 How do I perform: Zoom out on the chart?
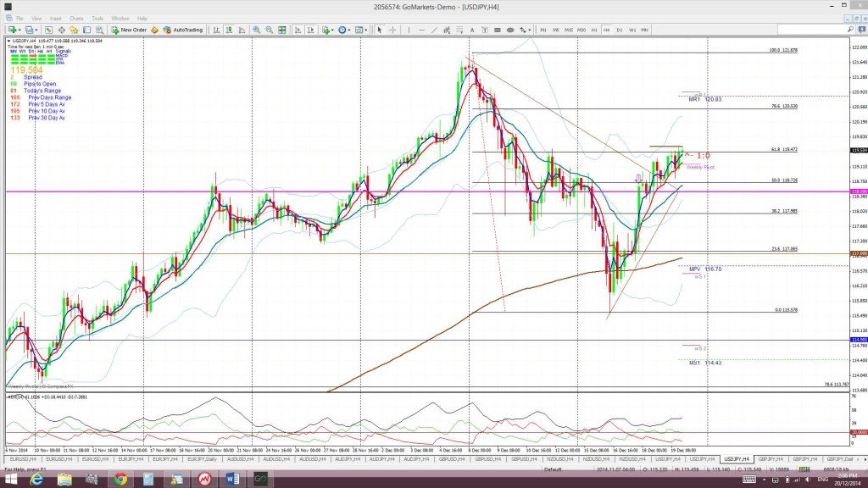point(269,30)
